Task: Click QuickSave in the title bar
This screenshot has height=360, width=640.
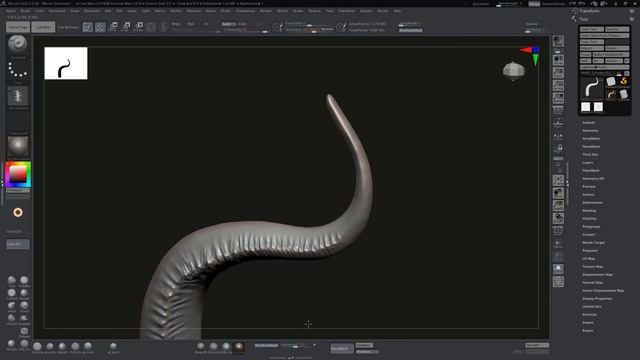Action: point(480,4)
